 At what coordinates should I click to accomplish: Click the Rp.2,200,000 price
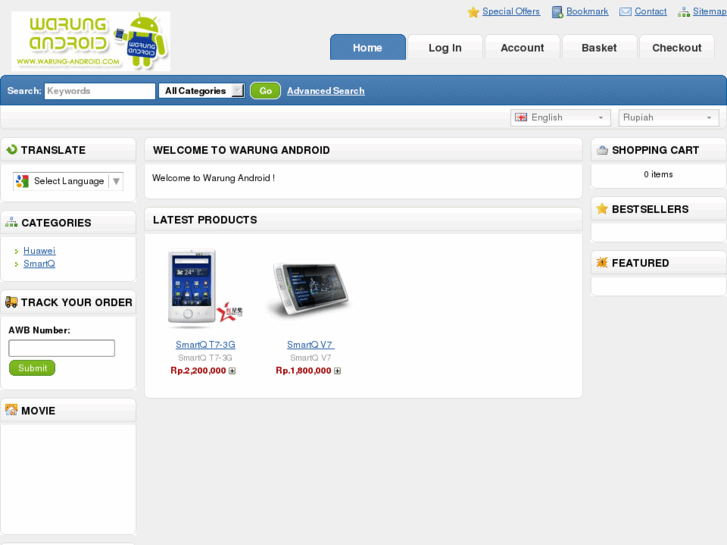tap(198, 371)
